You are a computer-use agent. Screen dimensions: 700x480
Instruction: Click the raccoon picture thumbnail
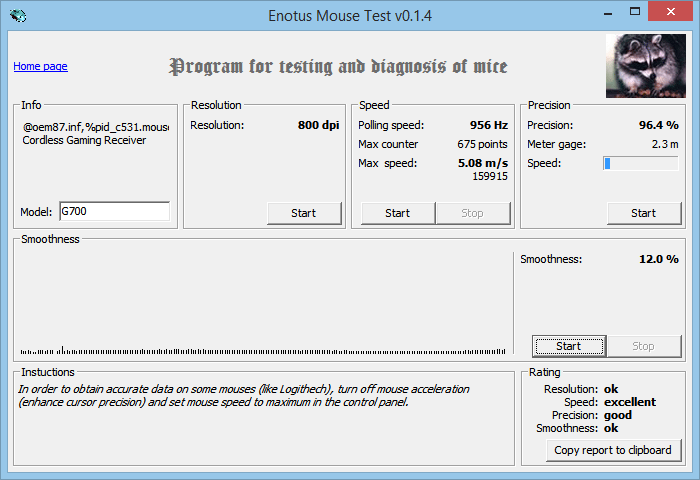point(646,66)
